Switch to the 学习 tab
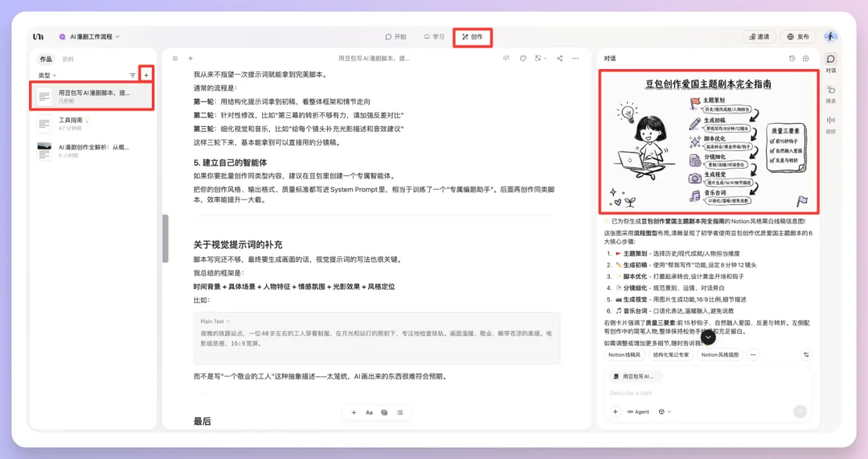Screen dimensions: 868x459 point(434,36)
